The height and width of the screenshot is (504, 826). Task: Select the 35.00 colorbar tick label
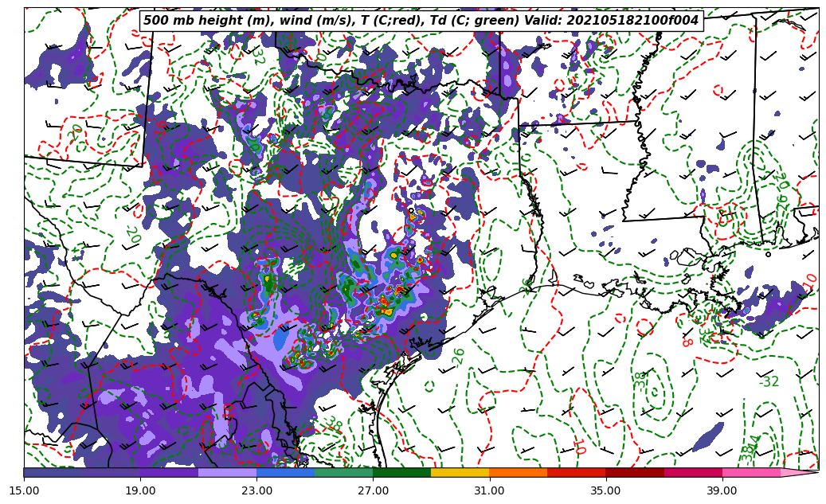tap(605, 490)
